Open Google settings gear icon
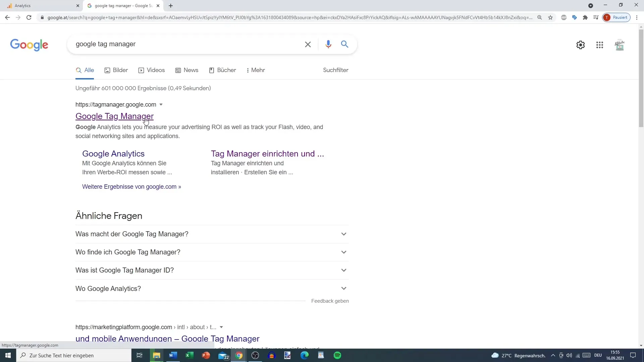644x362 pixels. (x=580, y=45)
